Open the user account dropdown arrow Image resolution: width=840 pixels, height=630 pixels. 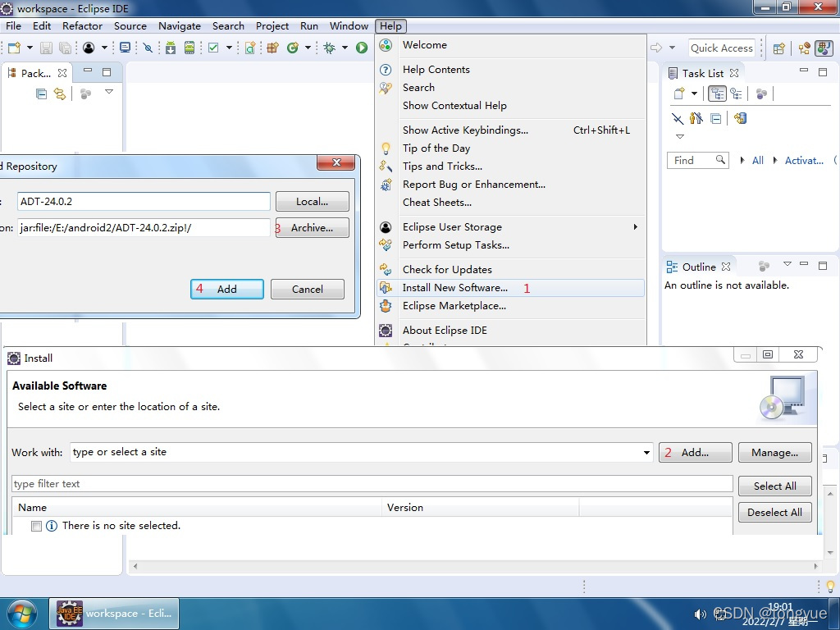[104, 48]
